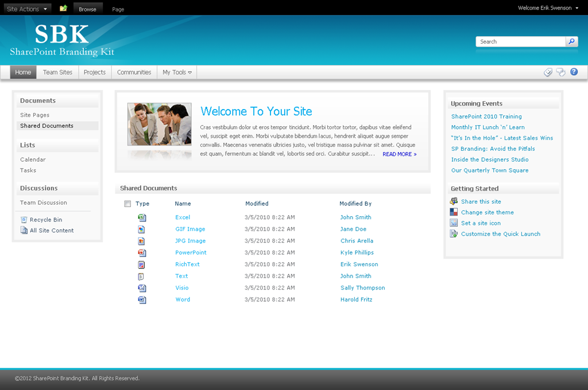This screenshot has width=588, height=390.
Task: Open the Team Discussion link
Action: [x=43, y=202]
